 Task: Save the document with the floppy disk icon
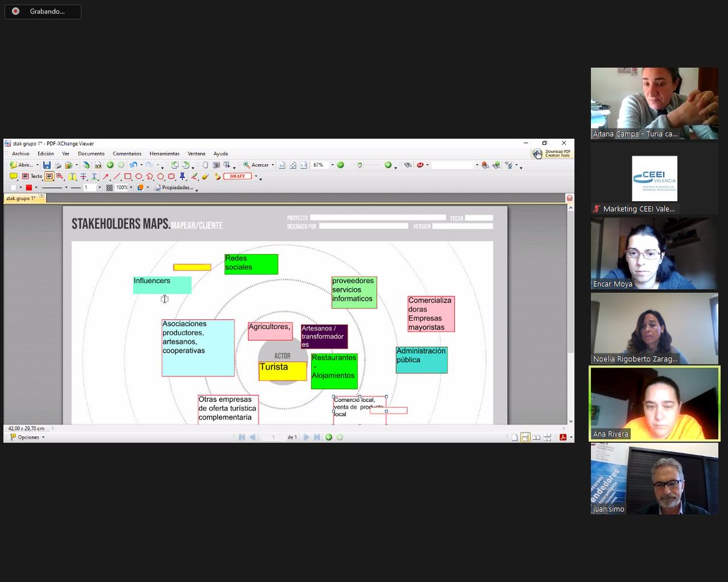click(x=47, y=165)
